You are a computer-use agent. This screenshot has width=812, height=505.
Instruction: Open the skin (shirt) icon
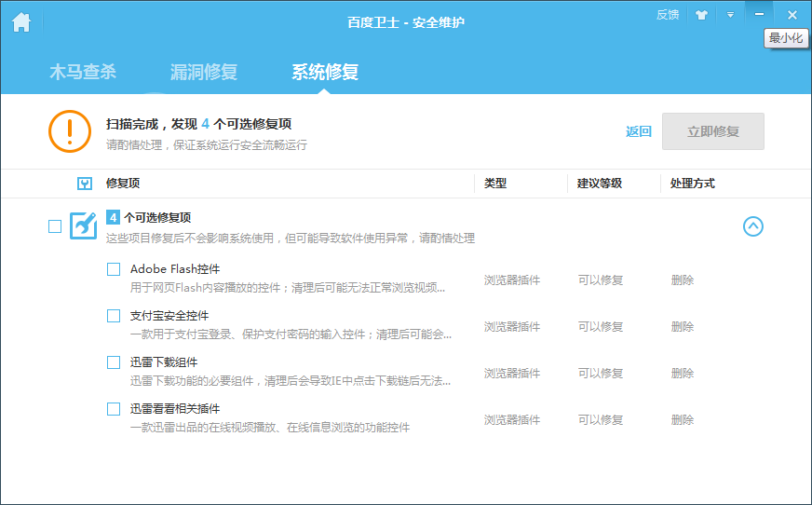coord(702,15)
